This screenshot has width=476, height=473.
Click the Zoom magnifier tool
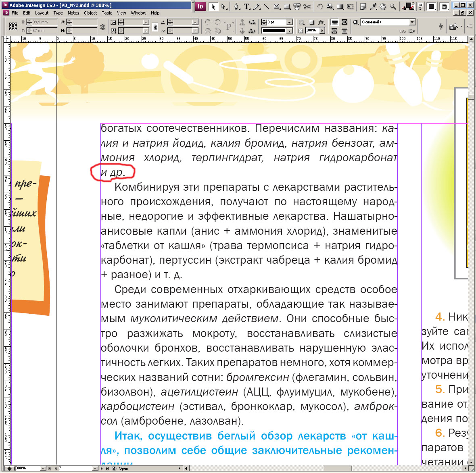(392, 6)
